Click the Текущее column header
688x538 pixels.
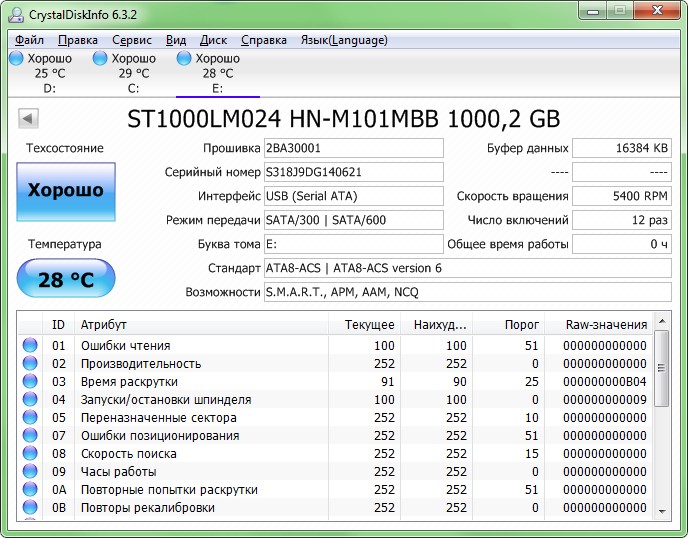coord(364,325)
